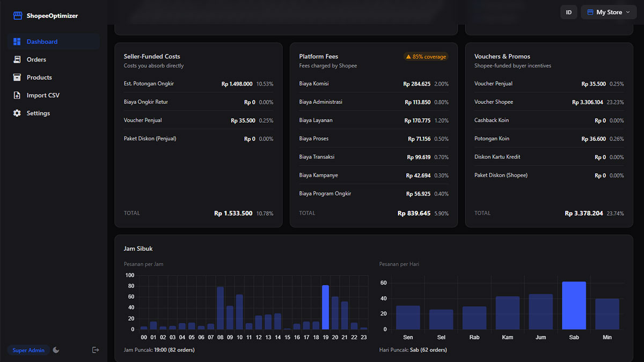Click the Cashback Koin label
The width and height of the screenshot is (644, 362).
pyautogui.click(x=492, y=120)
